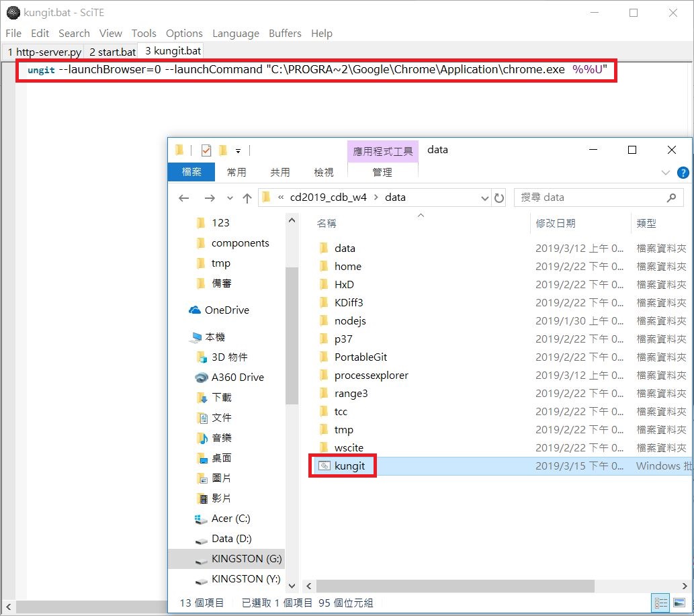Click the SciTE application icon in title bar
This screenshot has width=694, height=616.
13,12
